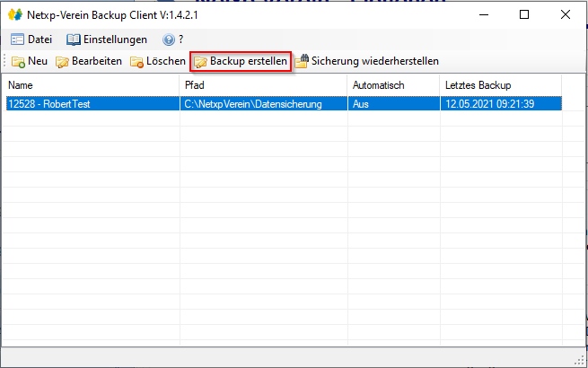Screen dimensions: 588x368
Task: Click the Netxp-Verein app logo in title bar
Action: pyautogui.click(x=15, y=15)
